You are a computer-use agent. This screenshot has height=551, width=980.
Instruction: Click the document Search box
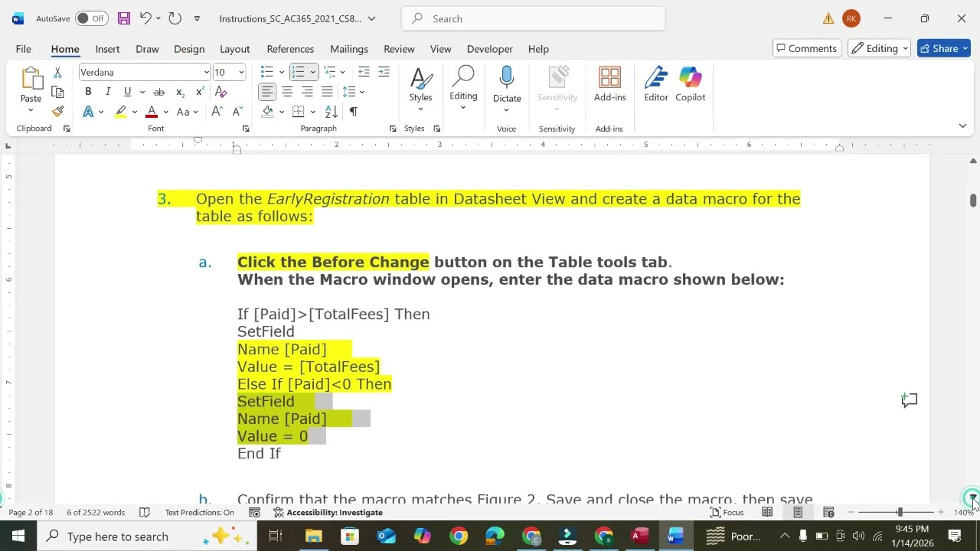534,18
